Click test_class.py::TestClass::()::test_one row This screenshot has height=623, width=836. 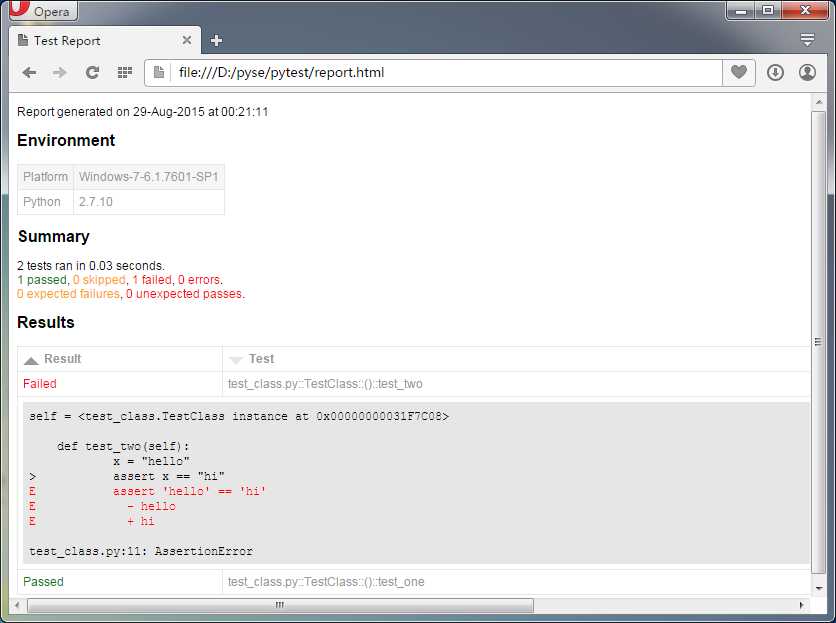(326, 581)
